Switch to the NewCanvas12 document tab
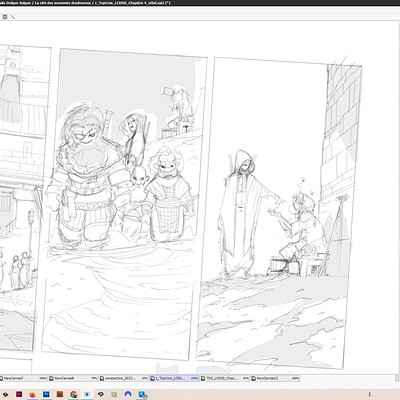Viewport: 400px width, 400px height. pyautogui.click(x=275, y=378)
